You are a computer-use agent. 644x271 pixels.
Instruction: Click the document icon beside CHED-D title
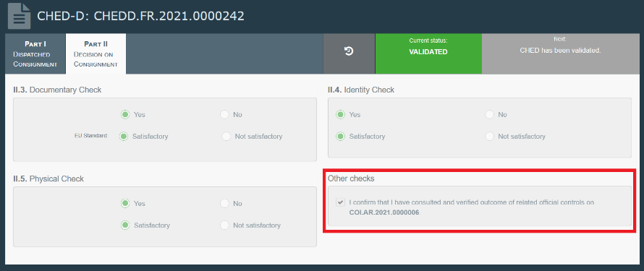[19, 16]
